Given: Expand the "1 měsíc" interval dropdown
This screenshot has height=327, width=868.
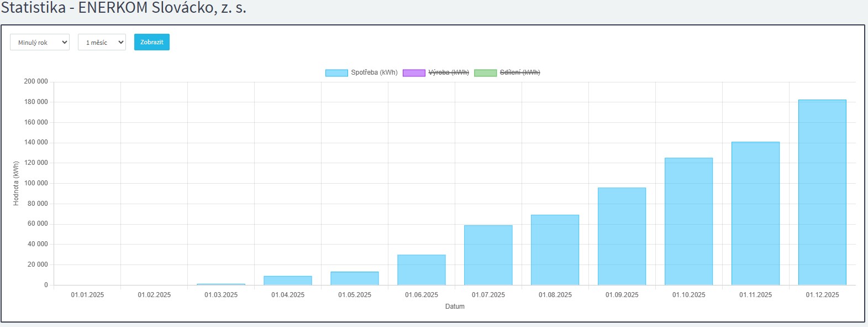Looking at the screenshot, I should 102,43.
